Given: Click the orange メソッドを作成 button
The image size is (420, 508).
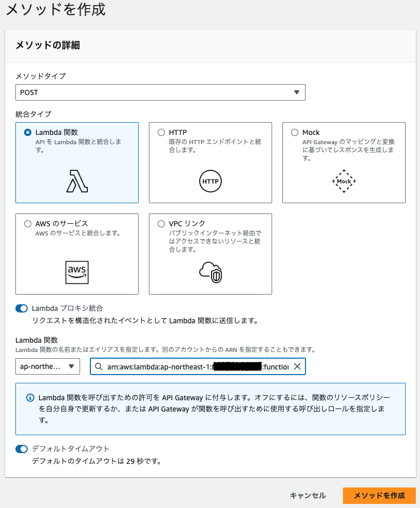Looking at the screenshot, I should tap(379, 496).
